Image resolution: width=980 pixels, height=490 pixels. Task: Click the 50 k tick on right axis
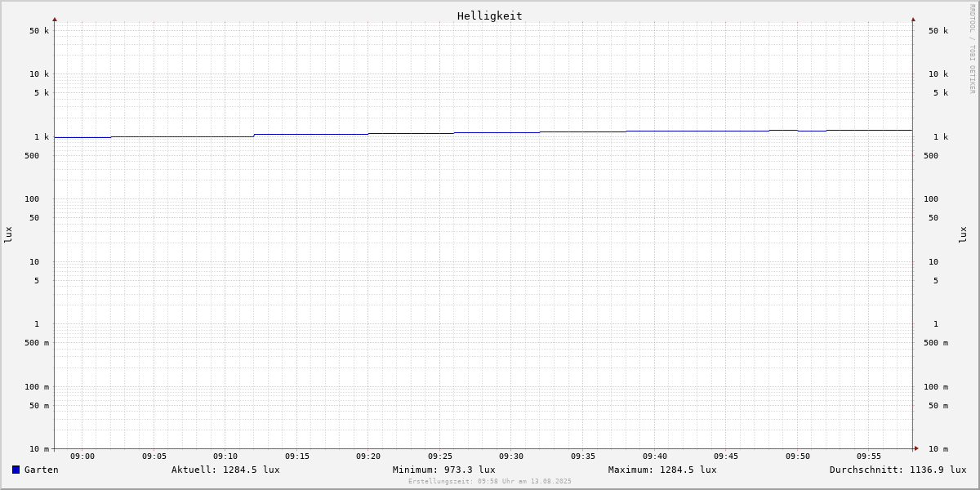tap(938, 31)
